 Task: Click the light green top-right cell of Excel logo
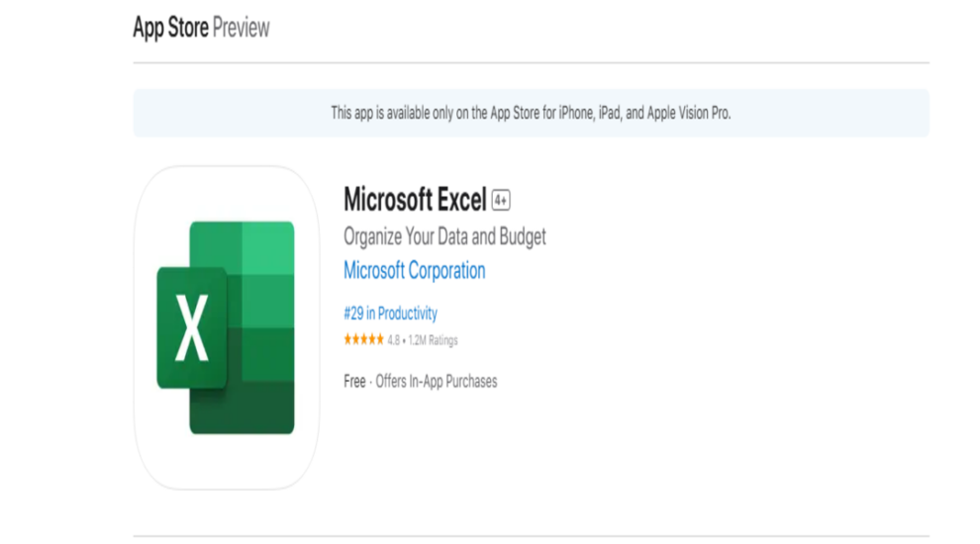tap(268, 248)
